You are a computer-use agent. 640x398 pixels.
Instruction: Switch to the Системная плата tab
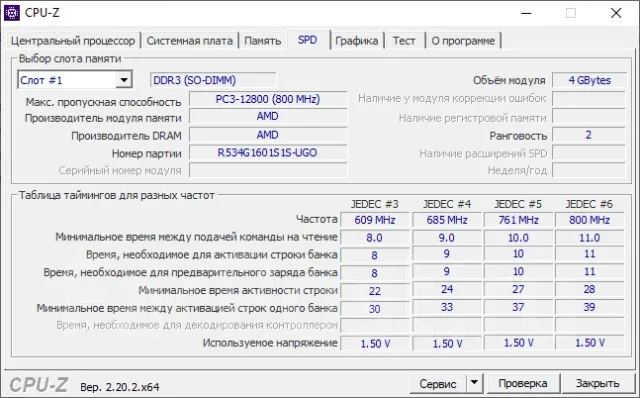point(189,41)
